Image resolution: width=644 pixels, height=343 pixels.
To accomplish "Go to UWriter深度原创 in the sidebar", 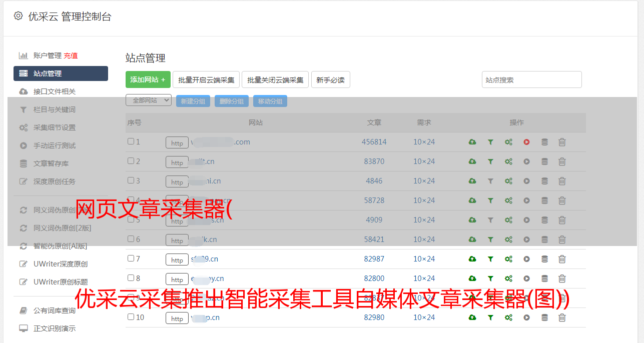I will 61,264.
